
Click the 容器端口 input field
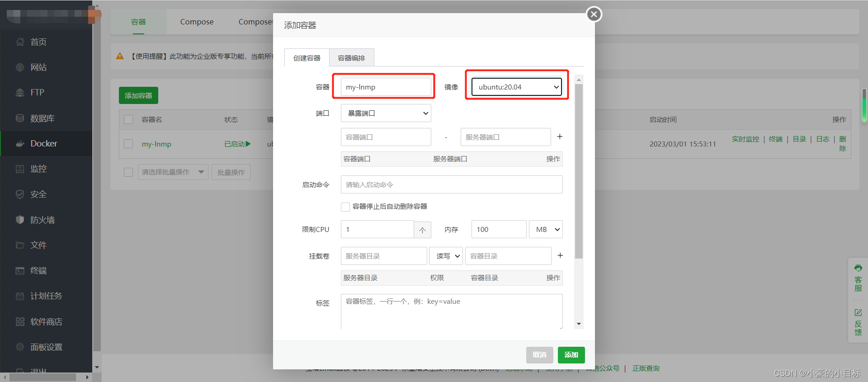coord(386,137)
